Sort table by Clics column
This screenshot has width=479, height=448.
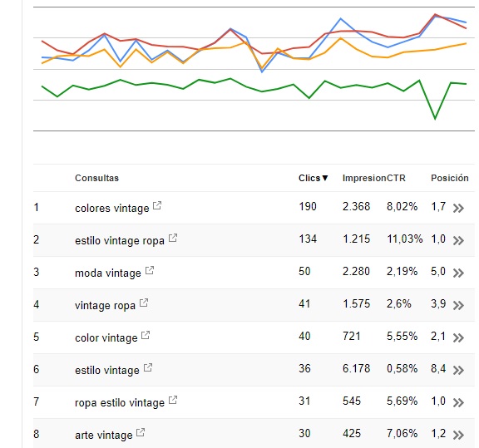tap(309, 178)
